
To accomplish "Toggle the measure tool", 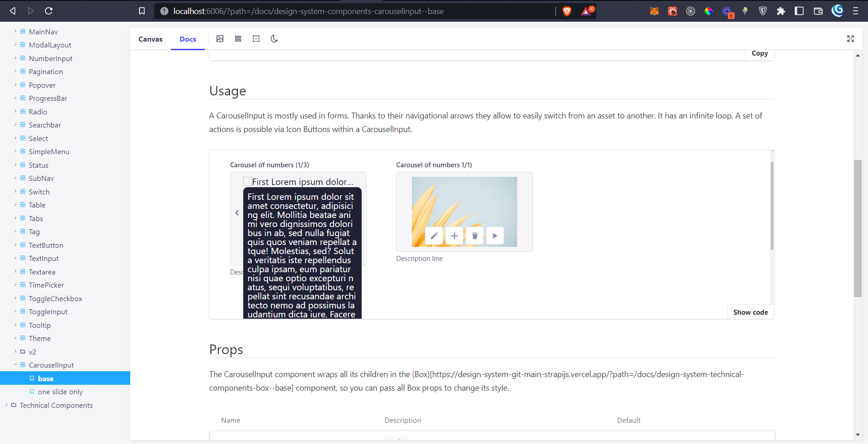I will point(256,39).
